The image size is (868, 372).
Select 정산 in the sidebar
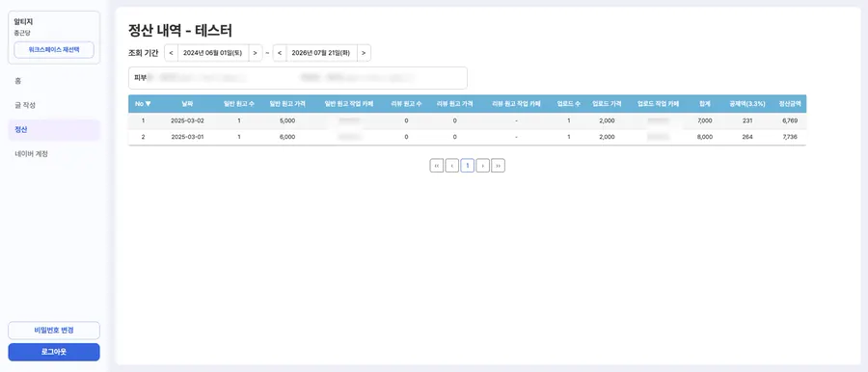(54, 129)
